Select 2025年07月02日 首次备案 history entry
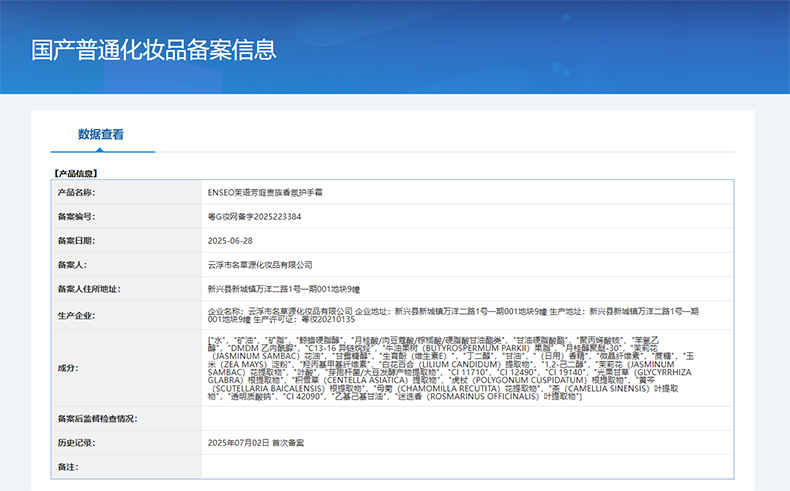790x491 pixels. [256, 443]
